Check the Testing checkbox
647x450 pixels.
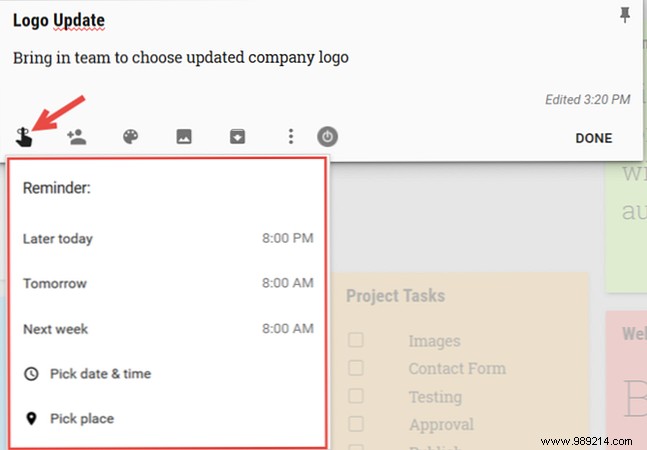click(x=356, y=396)
